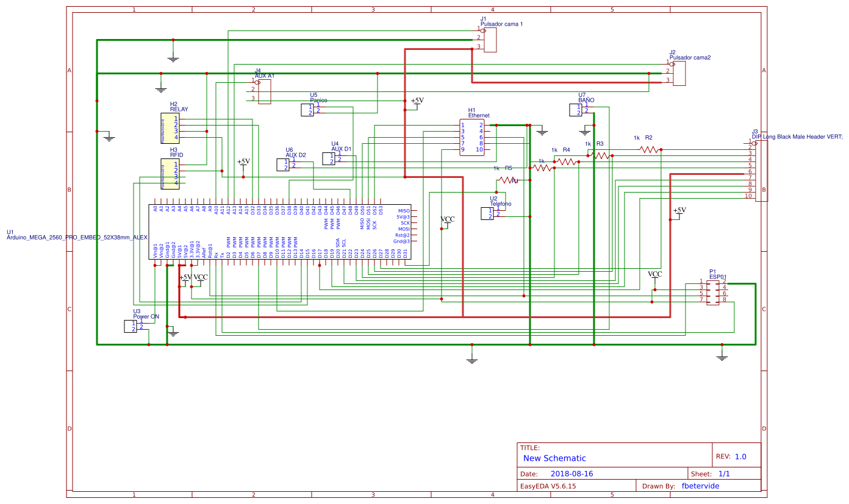Click the AUX D1 connector symbol U4
Image resolution: width=849 pixels, height=504 pixels.
(x=329, y=157)
